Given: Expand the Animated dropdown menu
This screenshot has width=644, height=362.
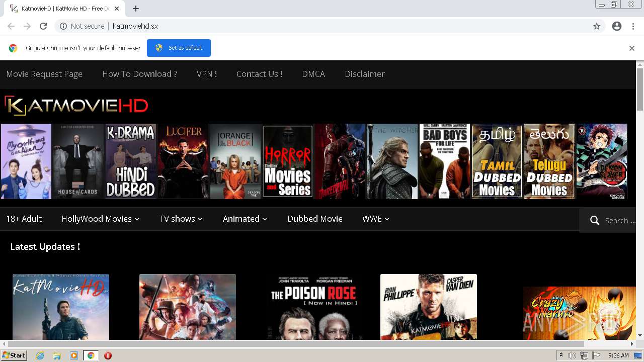Looking at the screenshot, I should point(245,219).
